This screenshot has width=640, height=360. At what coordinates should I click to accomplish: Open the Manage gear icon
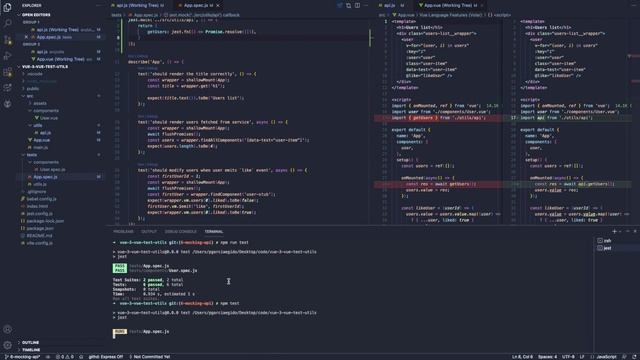tap(7, 345)
